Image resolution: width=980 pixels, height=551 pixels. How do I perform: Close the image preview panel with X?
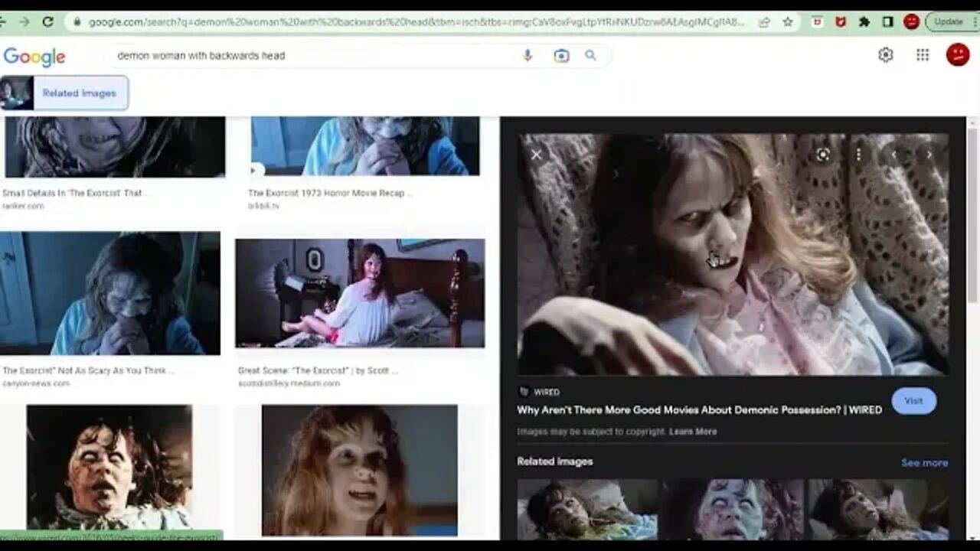click(x=537, y=155)
